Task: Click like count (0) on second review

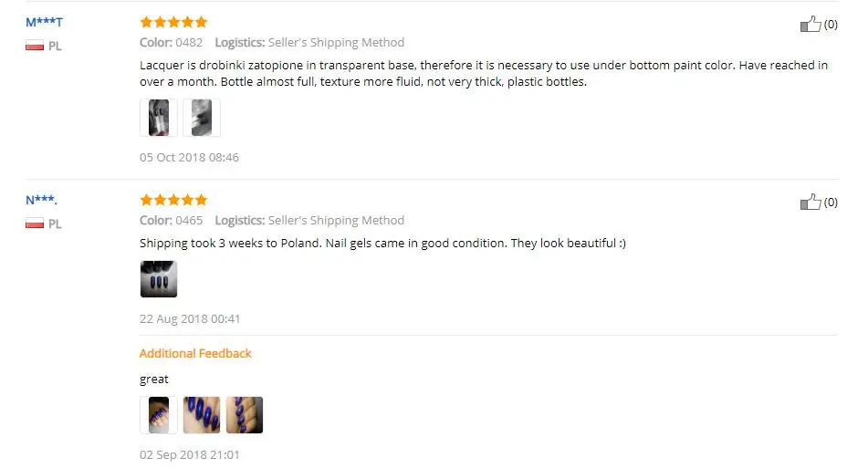Action: pos(831,202)
